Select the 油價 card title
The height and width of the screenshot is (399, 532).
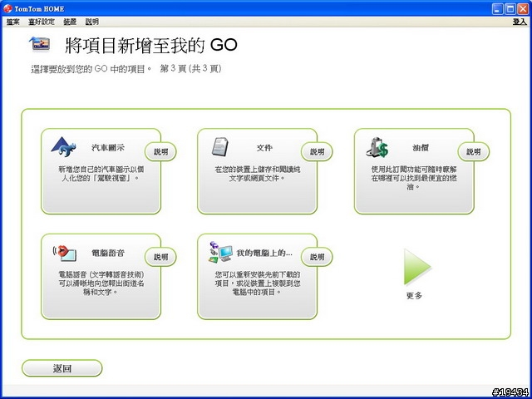click(x=421, y=148)
